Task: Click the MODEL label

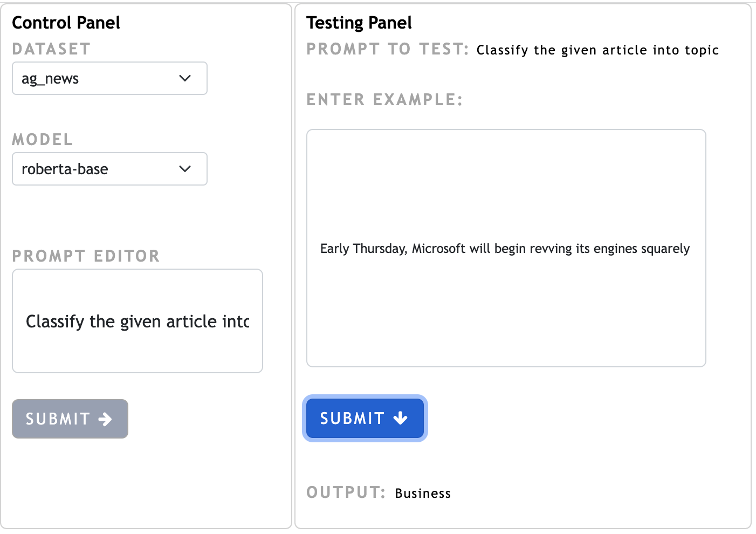Action: click(43, 140)
